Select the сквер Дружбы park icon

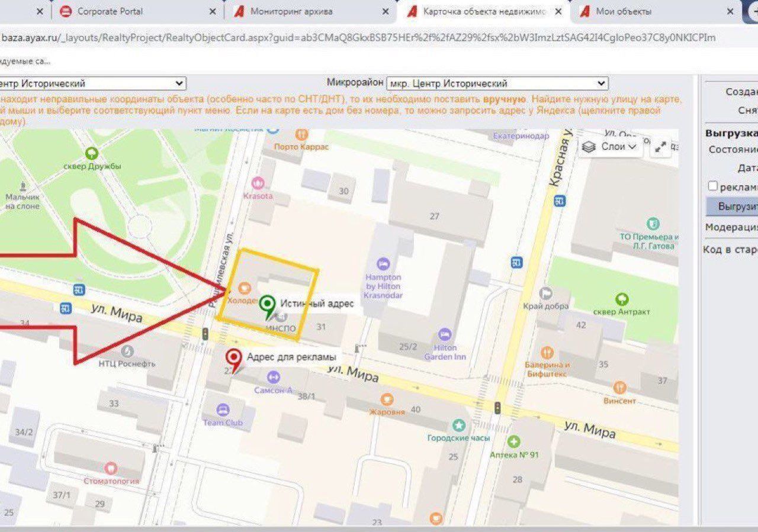[92, 153]
